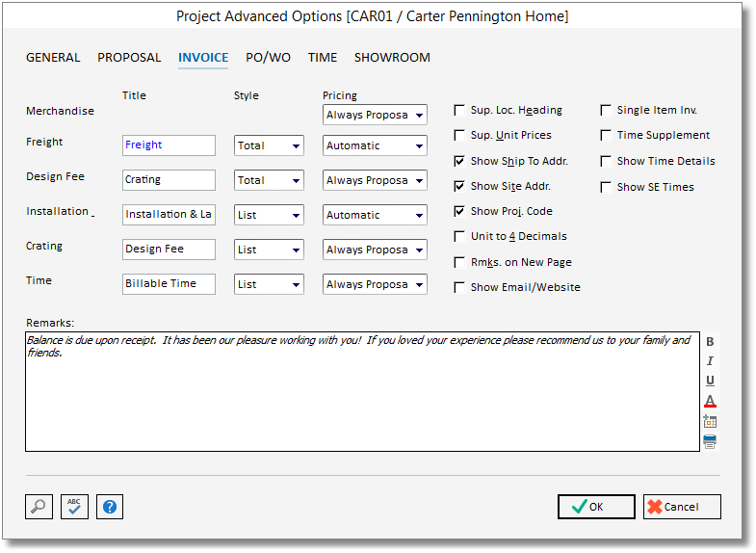Open Installation Pricing dropdown

point(375,215)
